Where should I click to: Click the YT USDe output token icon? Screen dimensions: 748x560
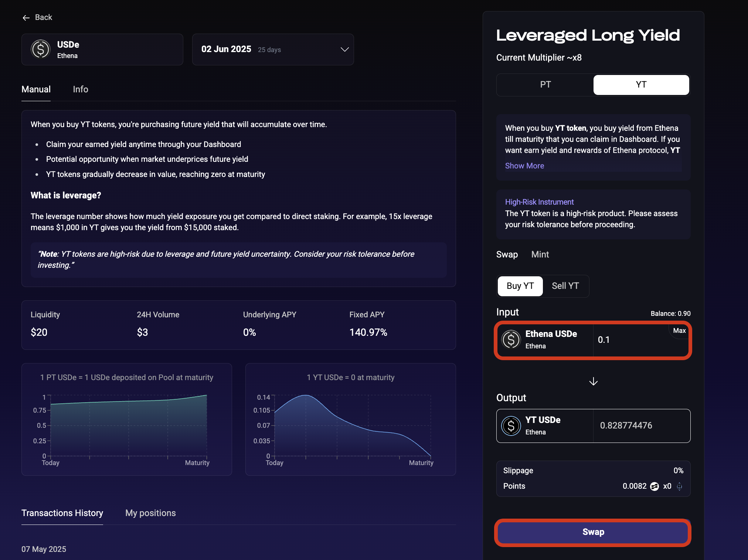click(x=511, y=426)
